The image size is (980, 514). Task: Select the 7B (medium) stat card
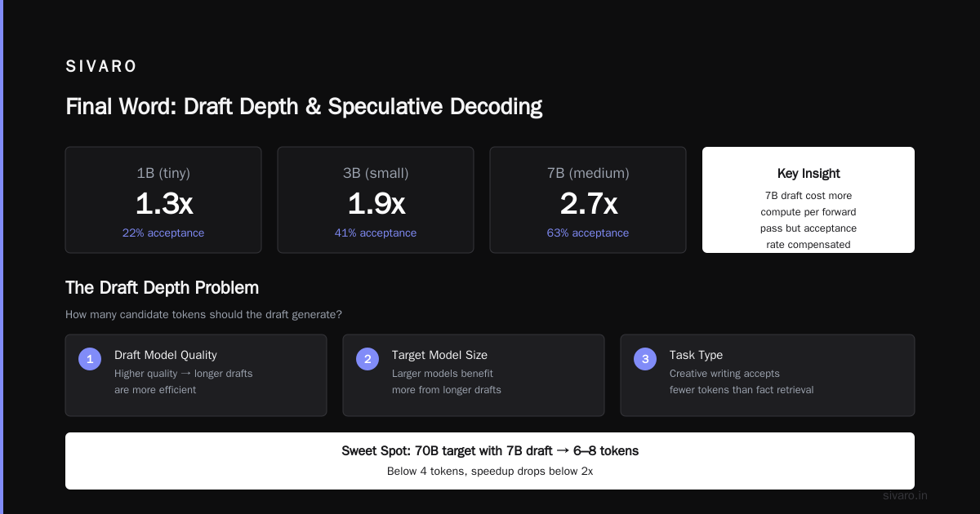tap(588, 200)
